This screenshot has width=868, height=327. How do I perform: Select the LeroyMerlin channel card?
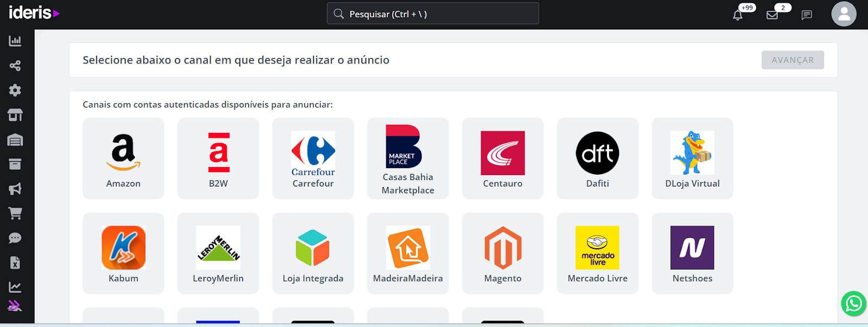click(218, 253)
